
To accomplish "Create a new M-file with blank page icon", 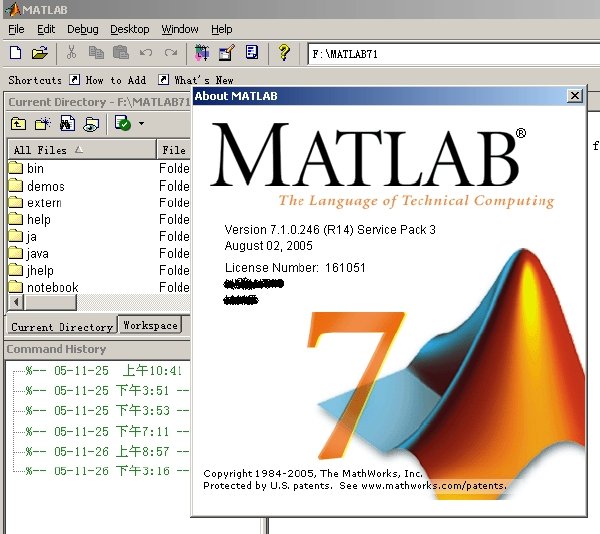I will [x=16, y=52].
